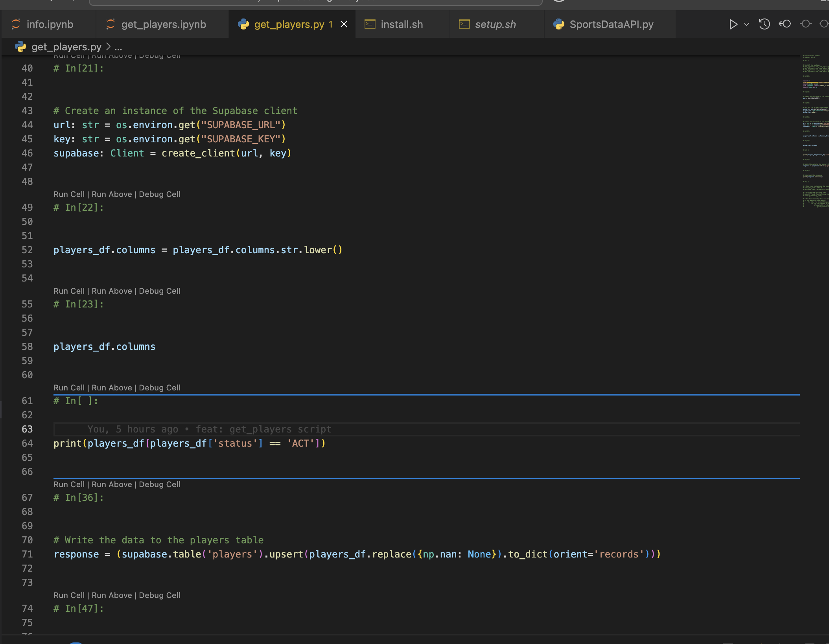Click the commit circle icon after the previous-revision arrow

[x=805, y=24]
